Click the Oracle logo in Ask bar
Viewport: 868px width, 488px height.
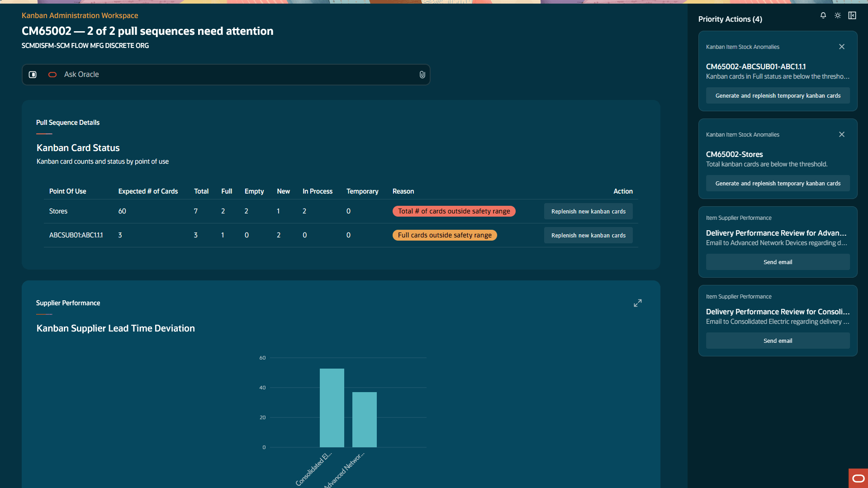click(52, 75)
